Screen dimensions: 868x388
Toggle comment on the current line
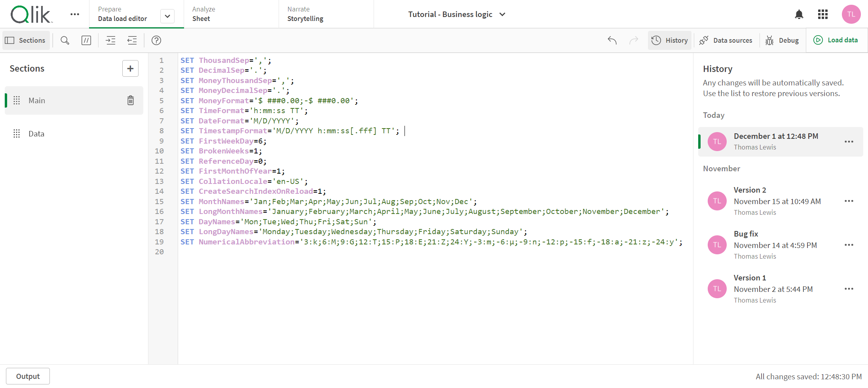(x=86, y=40)
